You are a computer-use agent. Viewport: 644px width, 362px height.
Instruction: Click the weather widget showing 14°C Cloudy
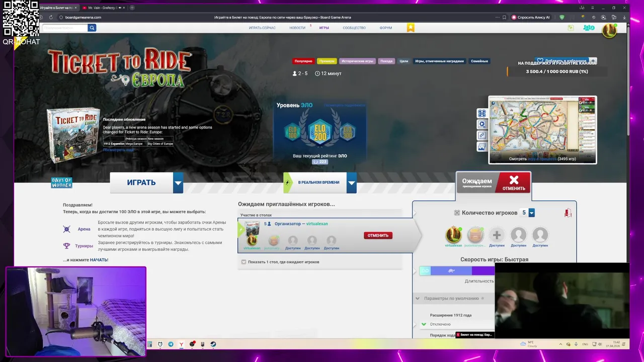point(529,344)
